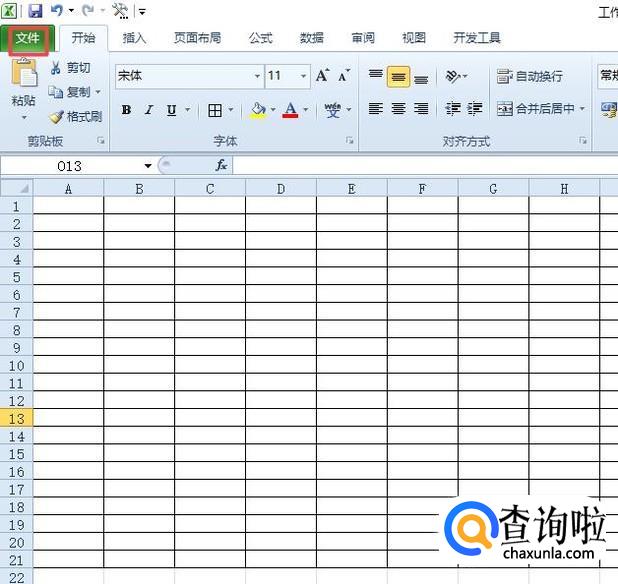618x584 pixels.
Task: Expand the Name Box dropdown arrow
Action: [148, 166]
